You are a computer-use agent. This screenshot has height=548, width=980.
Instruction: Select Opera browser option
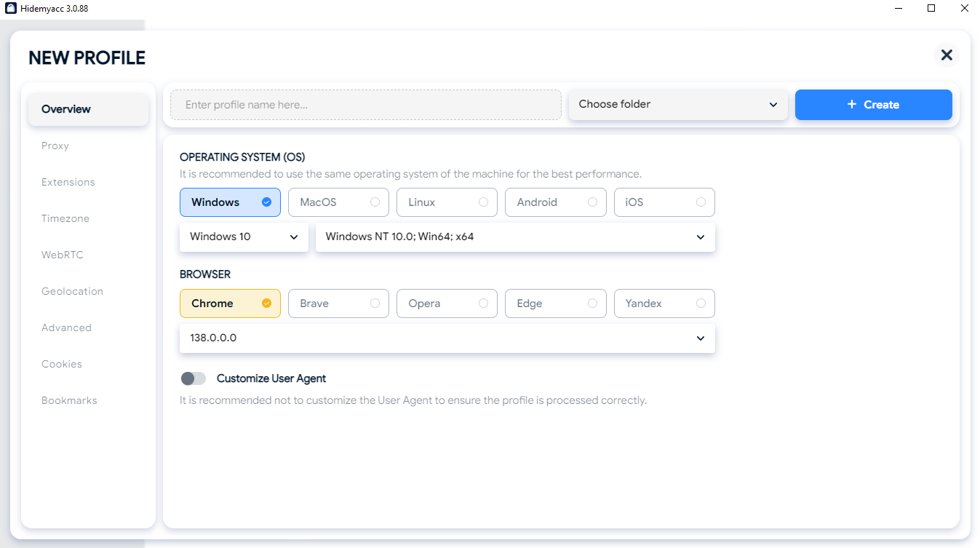pyautogui.click(x=447, y=303)
